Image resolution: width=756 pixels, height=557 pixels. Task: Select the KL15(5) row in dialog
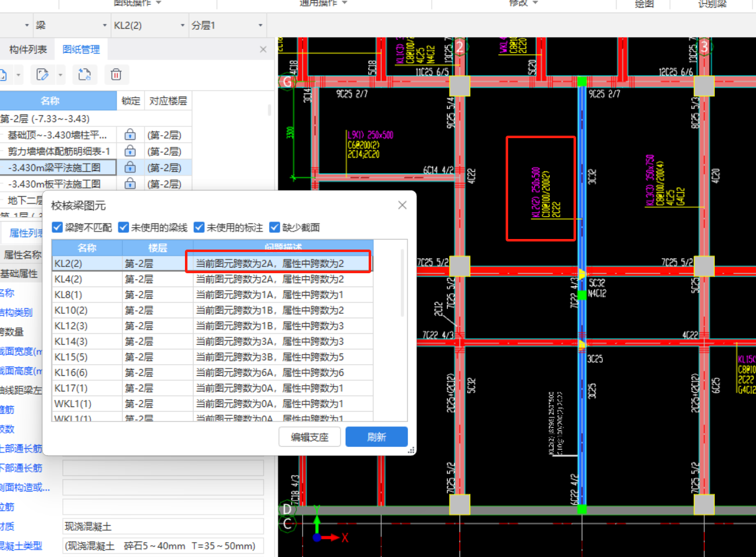[x=212, y=357]
